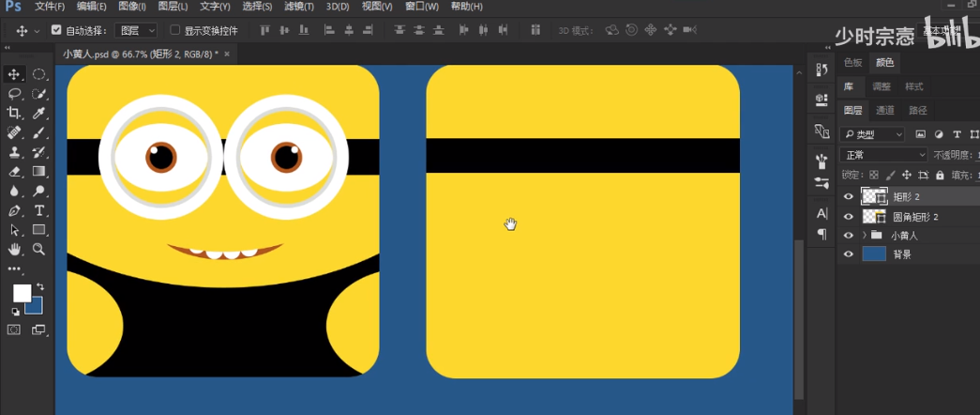980x415 pixels.
Task: Align left edges in options bar
Action: pyautogui.click(x=329, y=30)
